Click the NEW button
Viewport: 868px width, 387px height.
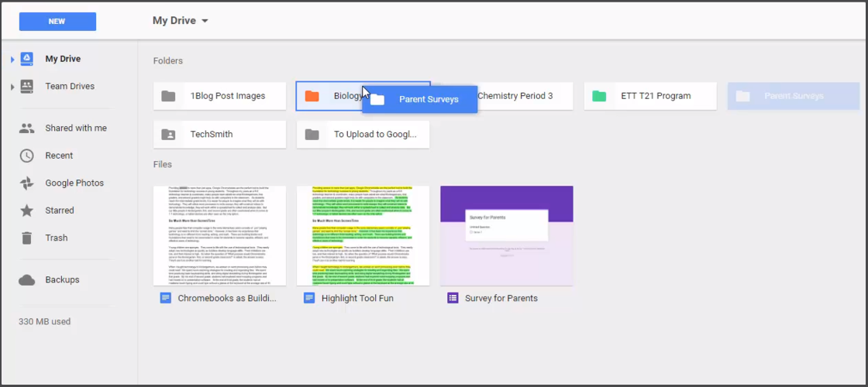(x=57, y=22)
